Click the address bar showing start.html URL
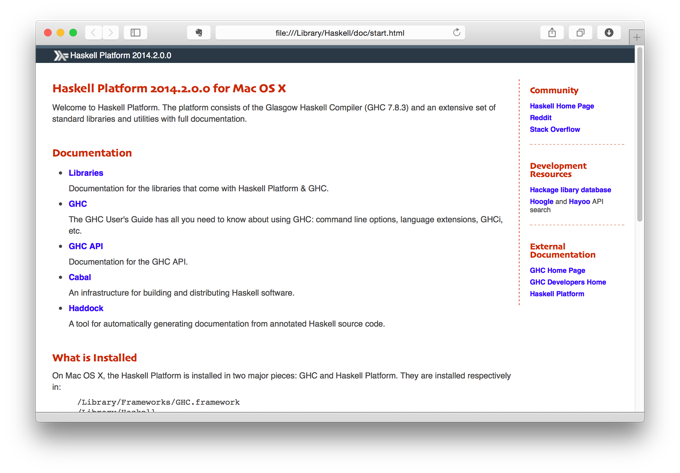 [x=340, y=33]
